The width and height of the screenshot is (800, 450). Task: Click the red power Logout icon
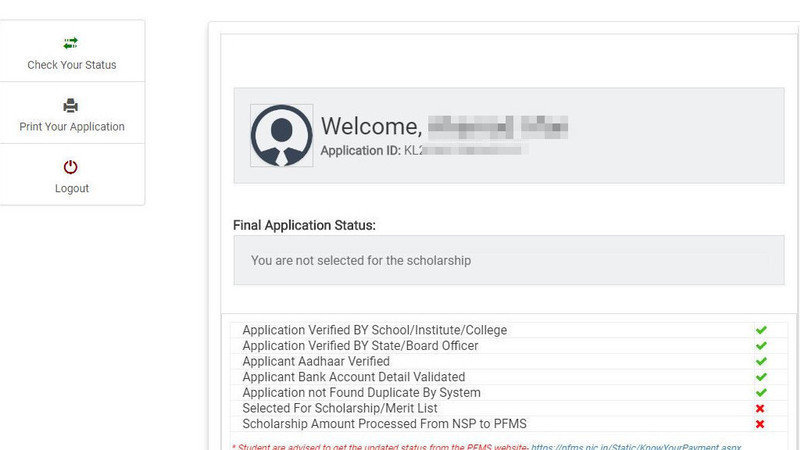(x=70, y=167)
